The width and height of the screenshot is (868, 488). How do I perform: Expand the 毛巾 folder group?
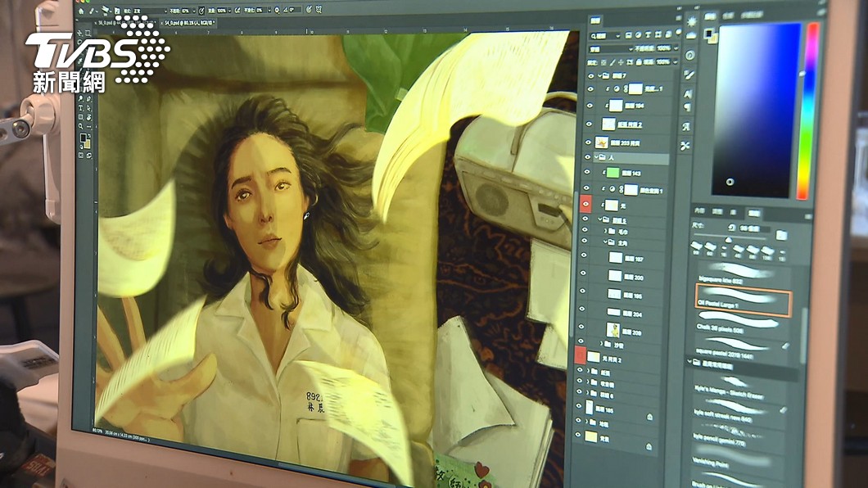pyautogui.click(x=606, y=232)
